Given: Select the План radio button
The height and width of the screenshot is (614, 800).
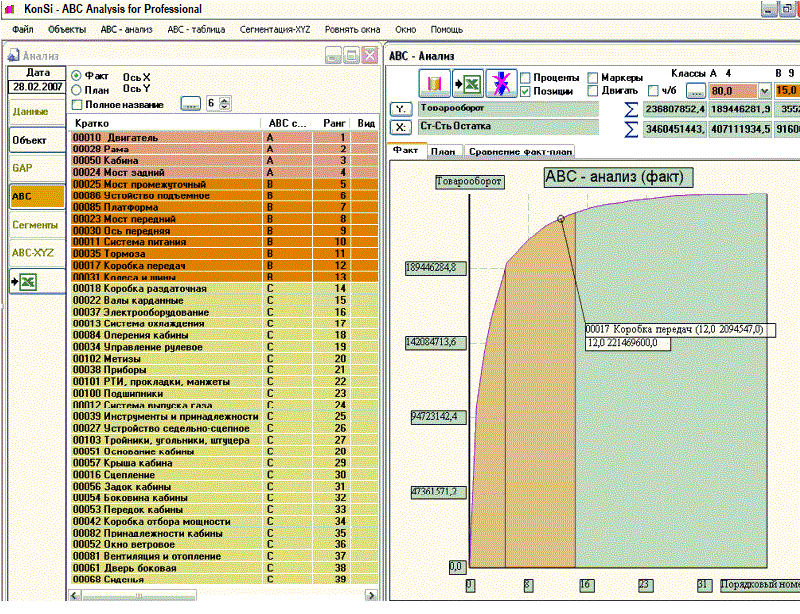Looking at the screenshot, I should (77, 90).
